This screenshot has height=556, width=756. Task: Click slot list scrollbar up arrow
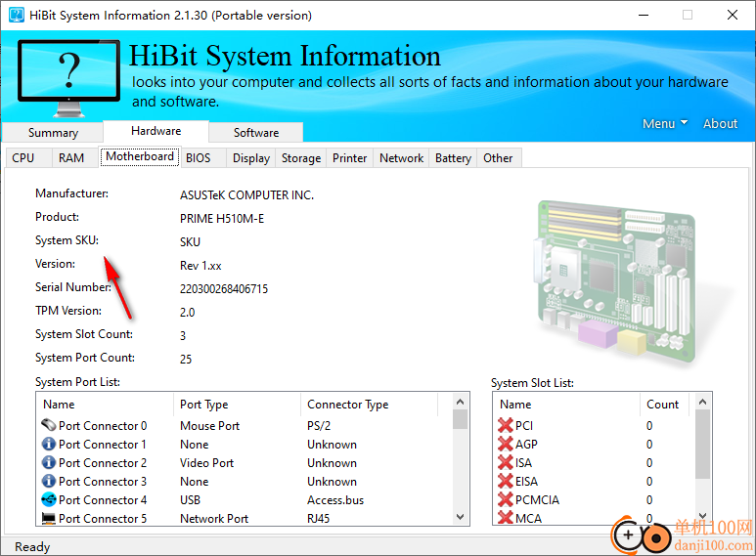(702, 402)
